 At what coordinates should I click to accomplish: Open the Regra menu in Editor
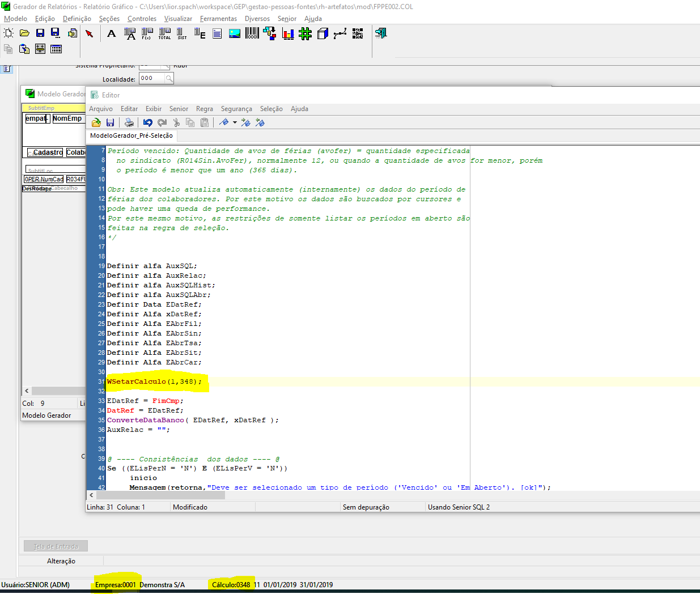click(x=205, y=109)
